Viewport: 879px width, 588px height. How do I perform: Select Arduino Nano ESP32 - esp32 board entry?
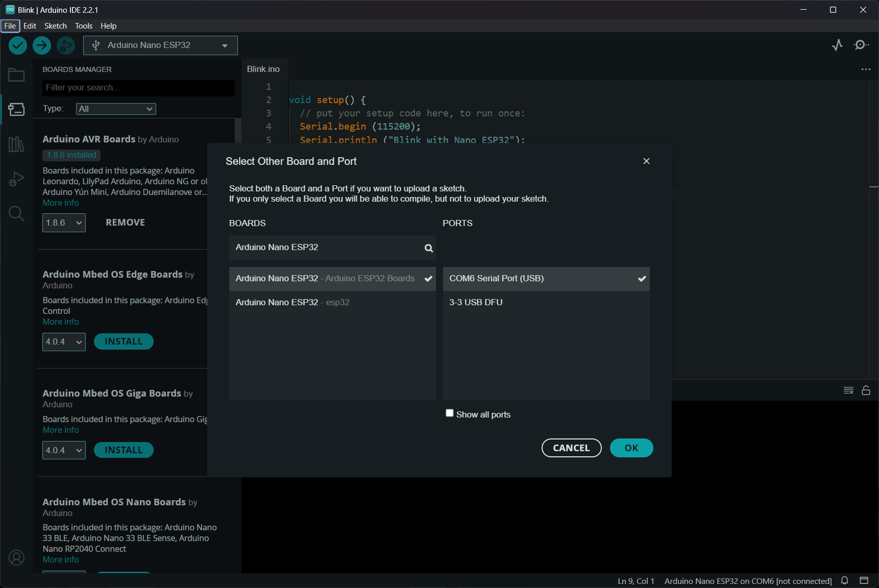tap(332, 303)
